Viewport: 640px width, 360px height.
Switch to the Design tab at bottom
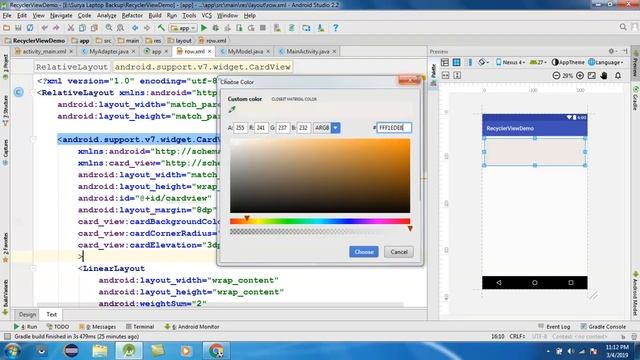(x=27, y=314)
